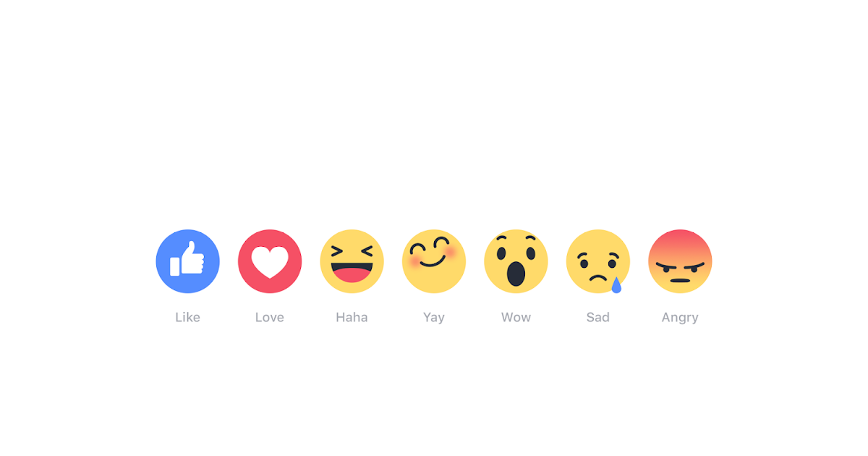Pick the blushing Yay smiley face
Image resolution: width=868 pixels, height=456 pixels.
pyautogui.click(x=434, y=261)
